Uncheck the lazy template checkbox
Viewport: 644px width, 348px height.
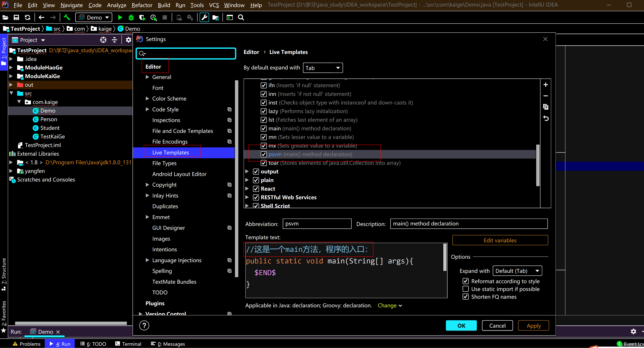264,111
